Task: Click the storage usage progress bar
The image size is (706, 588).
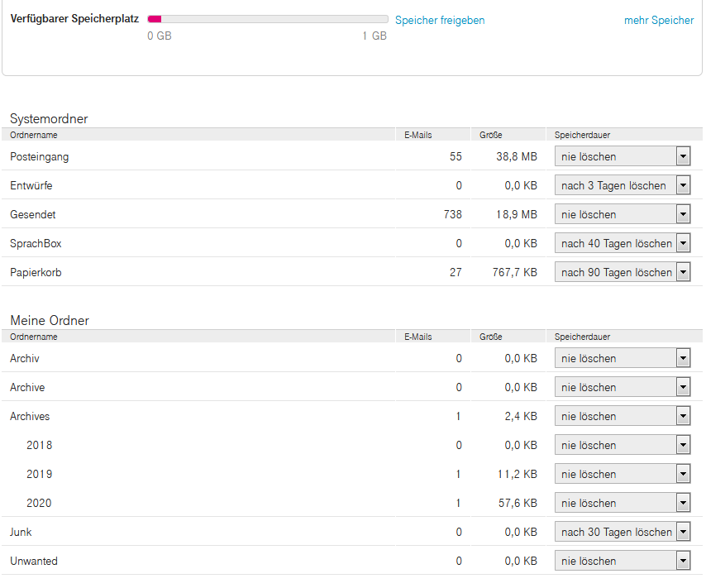Action: tap(267, 19)
